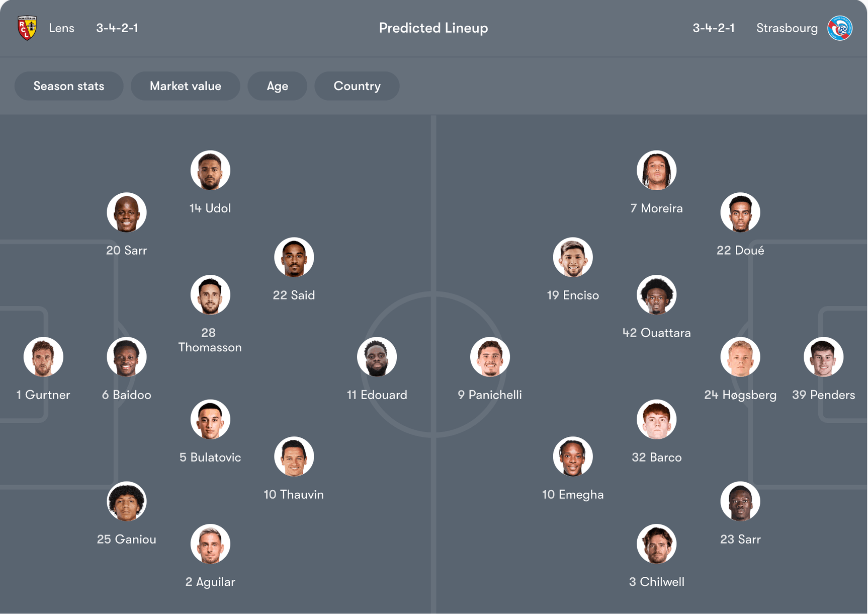Select the Season stats tab

tap(69, 86)
